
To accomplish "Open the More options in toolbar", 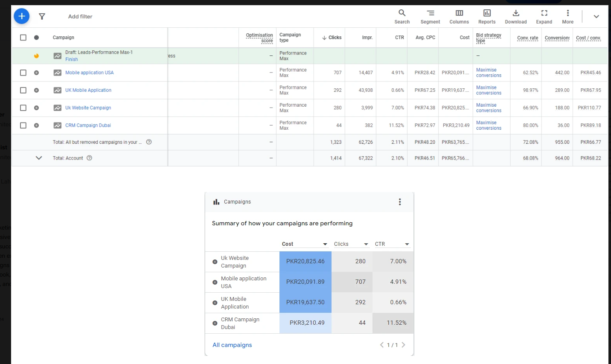I will [567, 17].
